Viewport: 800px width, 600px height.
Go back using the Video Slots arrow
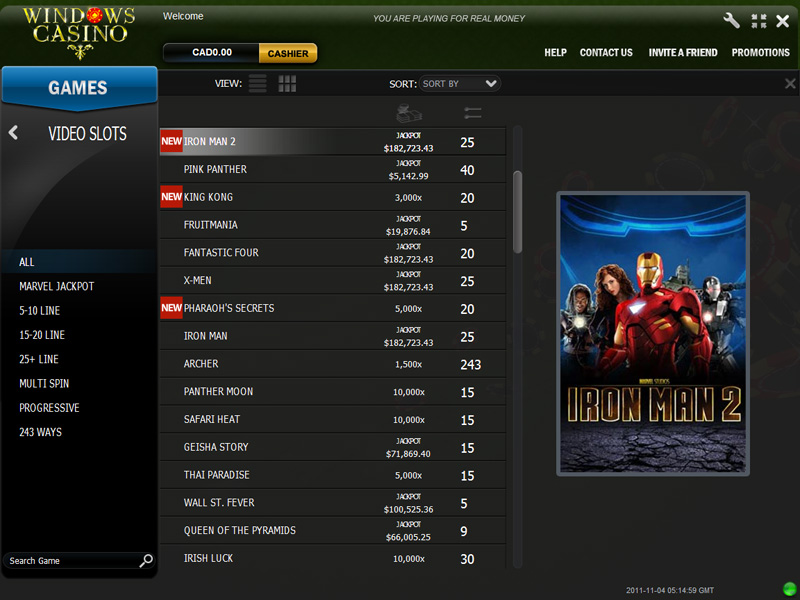tap(13, 133)
